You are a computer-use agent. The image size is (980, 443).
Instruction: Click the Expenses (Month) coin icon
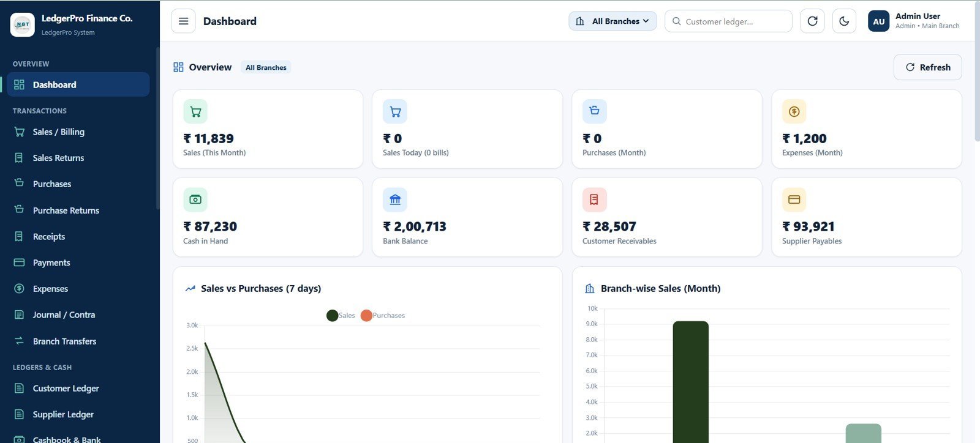tap(794, 111)
